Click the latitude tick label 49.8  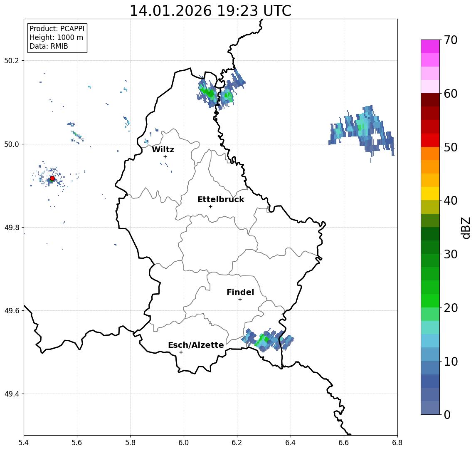(x=12, y=227)
